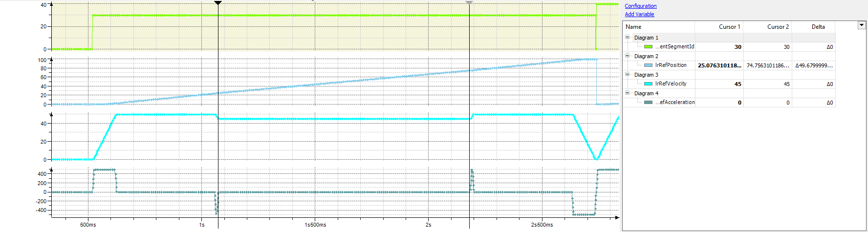Click the 1s500ms time axis label

coord(315,225)
